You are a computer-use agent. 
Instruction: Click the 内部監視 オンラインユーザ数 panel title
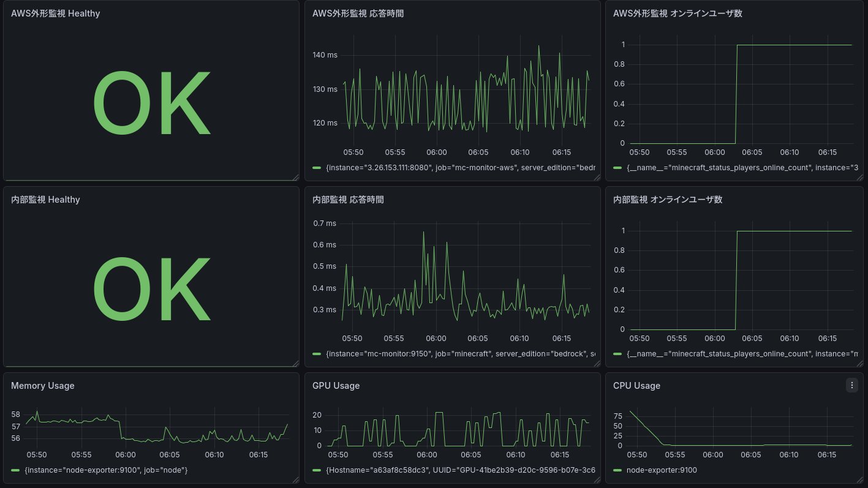668,200
